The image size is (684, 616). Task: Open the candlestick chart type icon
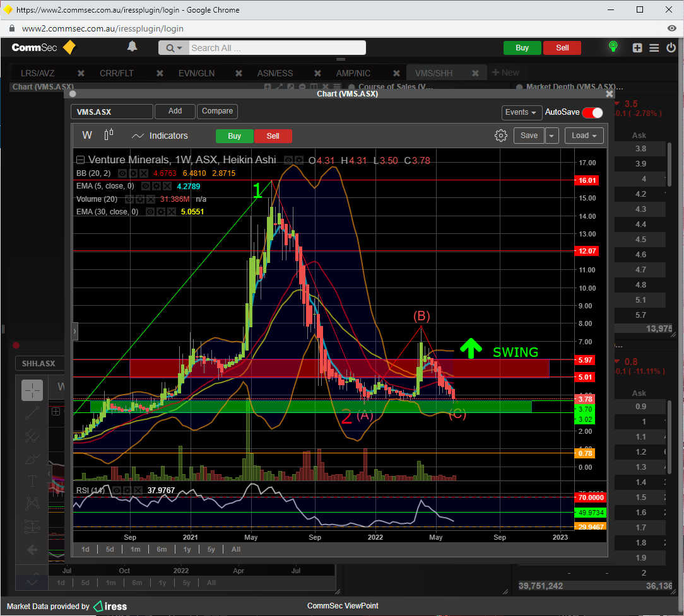(109, 135)
